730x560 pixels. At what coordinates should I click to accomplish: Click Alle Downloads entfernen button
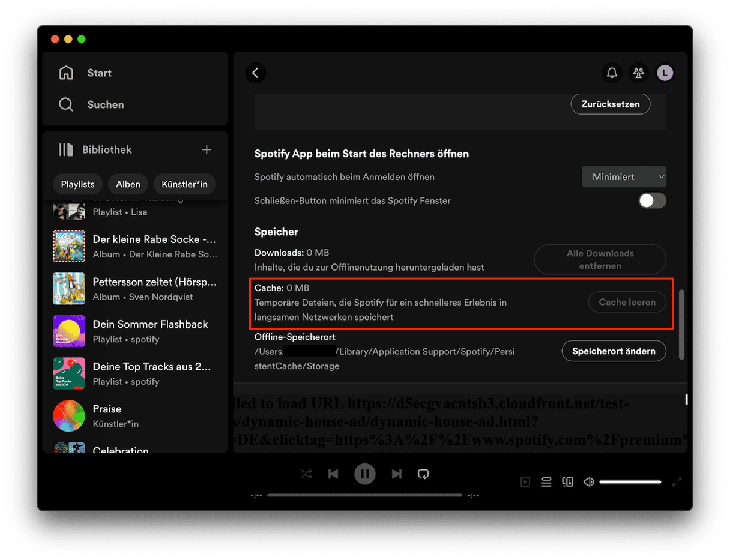point(600,259)
